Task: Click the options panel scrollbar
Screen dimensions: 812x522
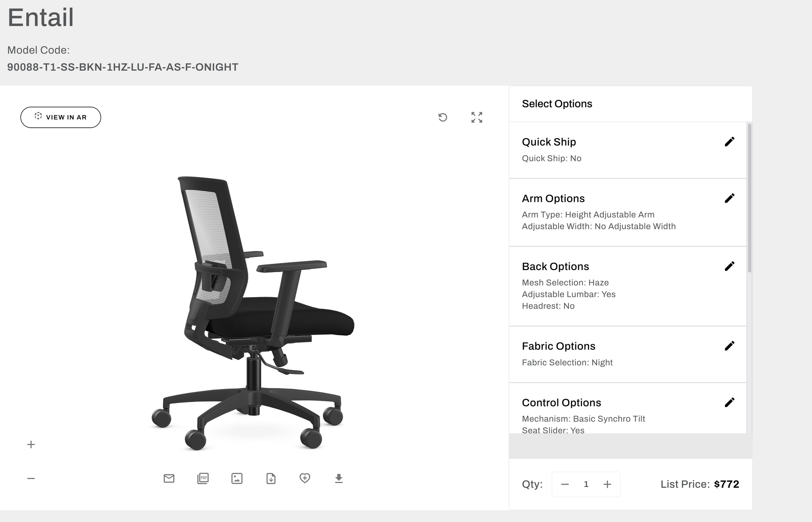Action: tap(749, 198)
